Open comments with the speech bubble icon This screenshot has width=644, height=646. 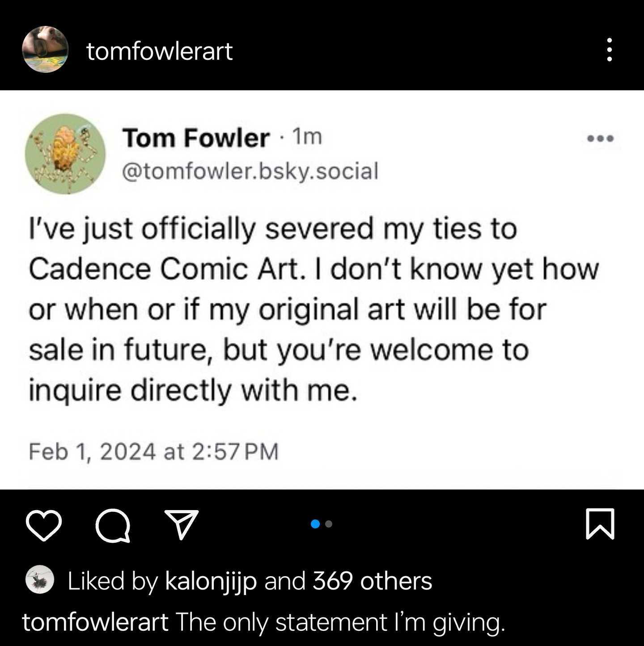[x=113, y=526]
